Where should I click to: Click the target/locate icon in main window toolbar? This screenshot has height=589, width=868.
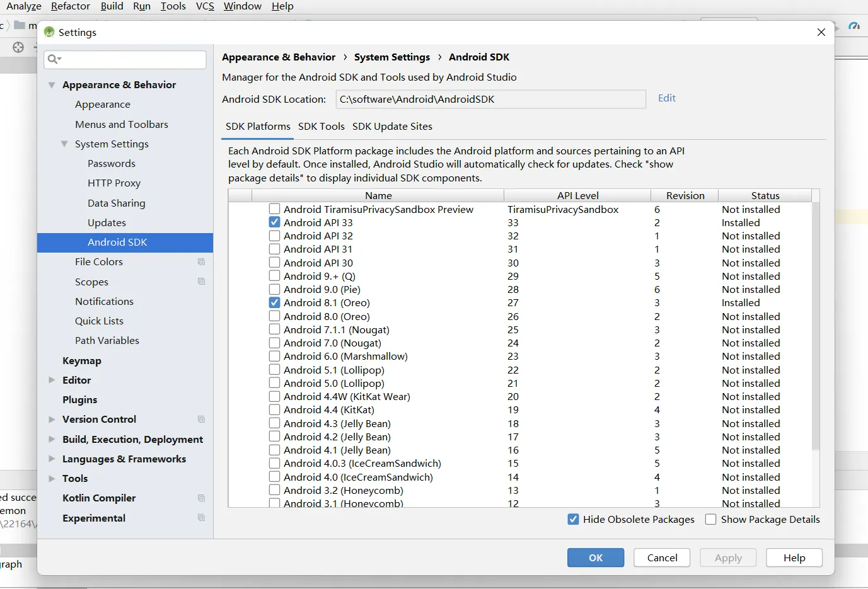point(18,47)
